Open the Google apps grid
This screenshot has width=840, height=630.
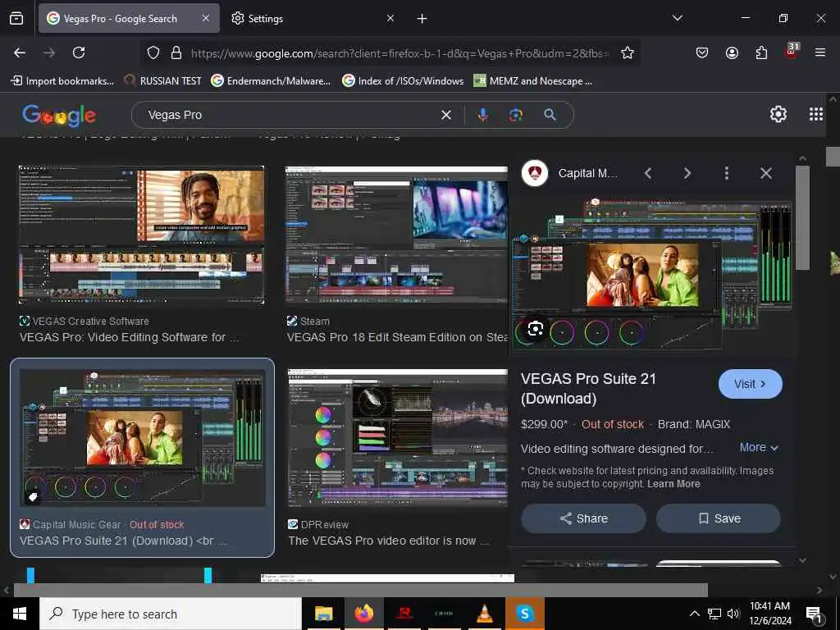816,114
